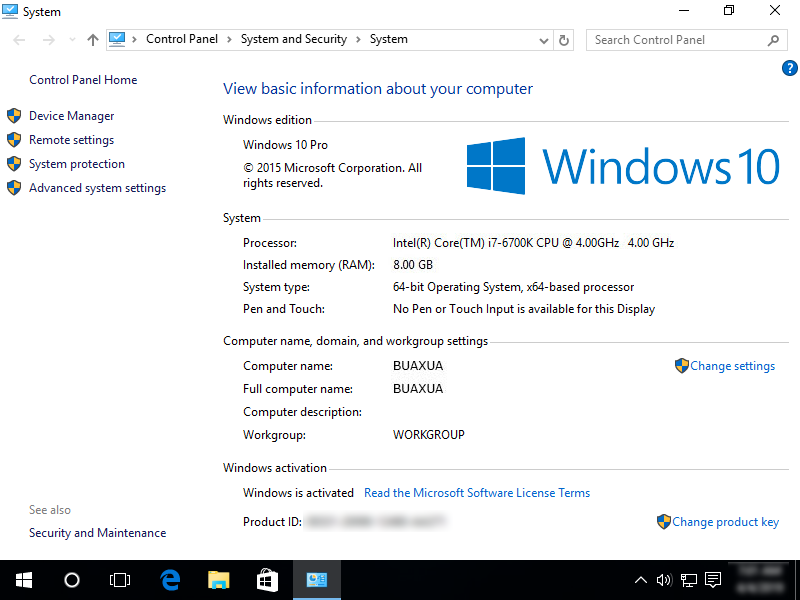Click the computer icon in the address bar
The height and width of the screenshot is (600, 800).
click(117, 39)
